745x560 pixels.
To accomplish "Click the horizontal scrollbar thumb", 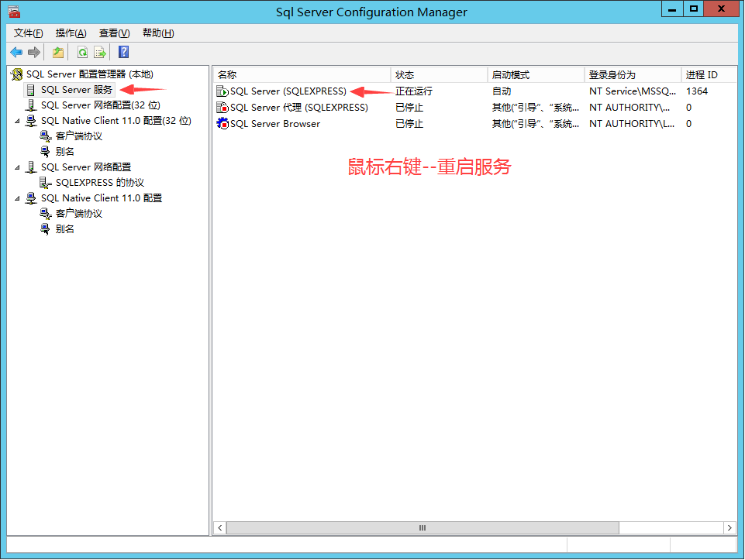I will [423, 527].
